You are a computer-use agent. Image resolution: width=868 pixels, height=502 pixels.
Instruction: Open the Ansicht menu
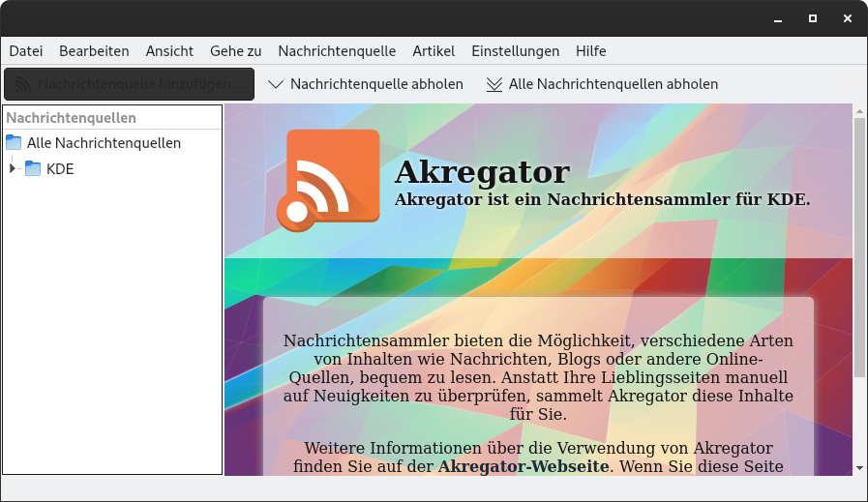click(x=169, y=51)
